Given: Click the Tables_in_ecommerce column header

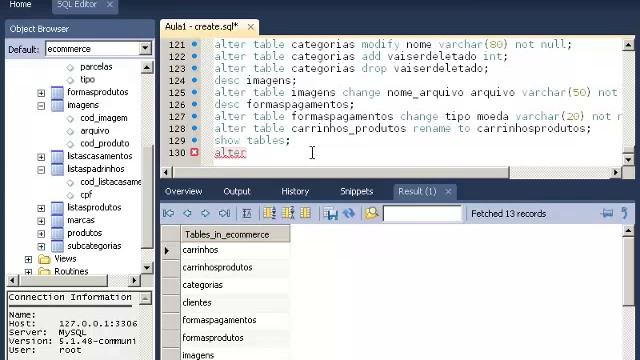Looking at the screenshot, I should point(236,235).
